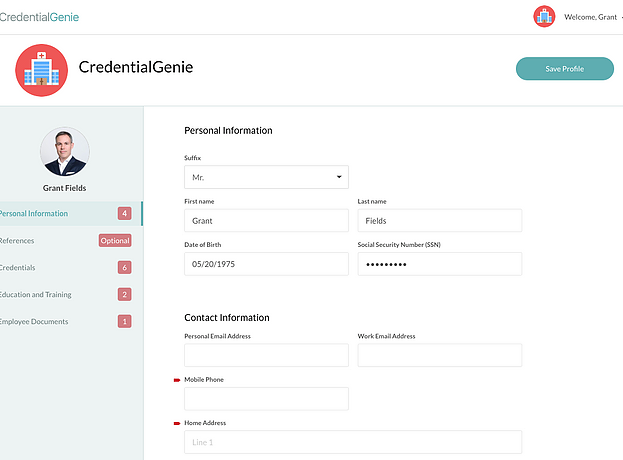Click the hospital avatar icon beside Welcome, Grant

click(544, 16)
